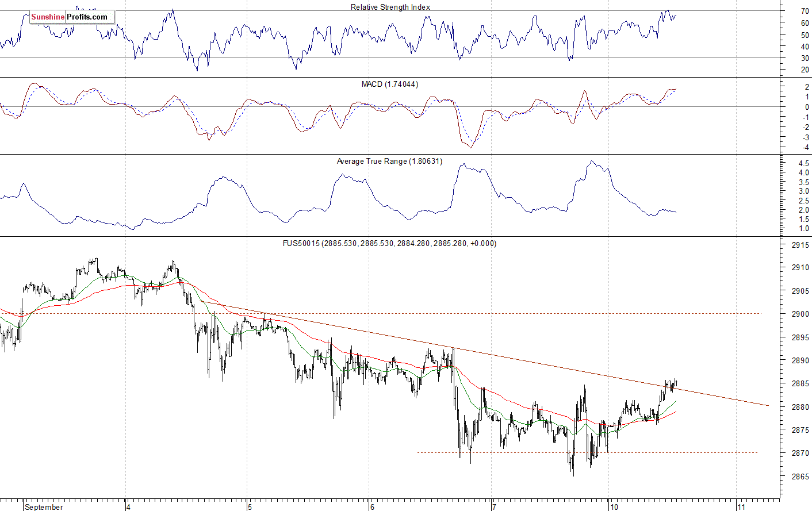Click the date label 11 on the time axis
812x511 pixels.
(x=741, y=507)
